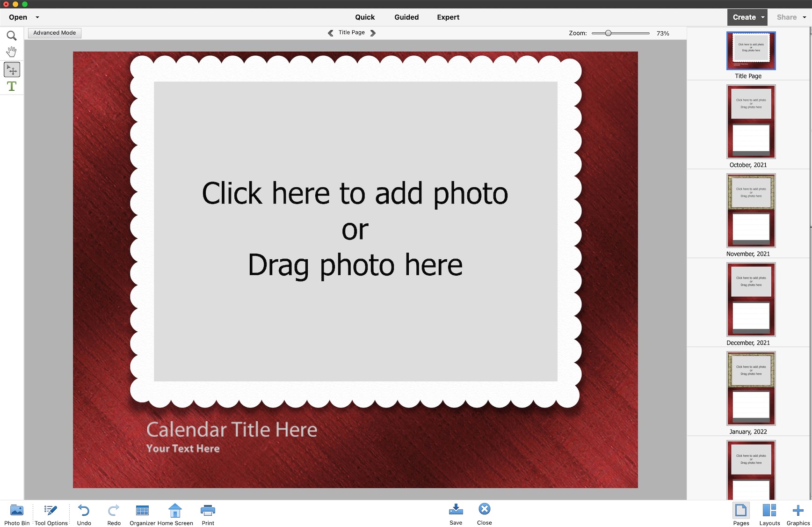Select the Your Text Here subtitle
The image size is (812, 527).
coord(183,448)
